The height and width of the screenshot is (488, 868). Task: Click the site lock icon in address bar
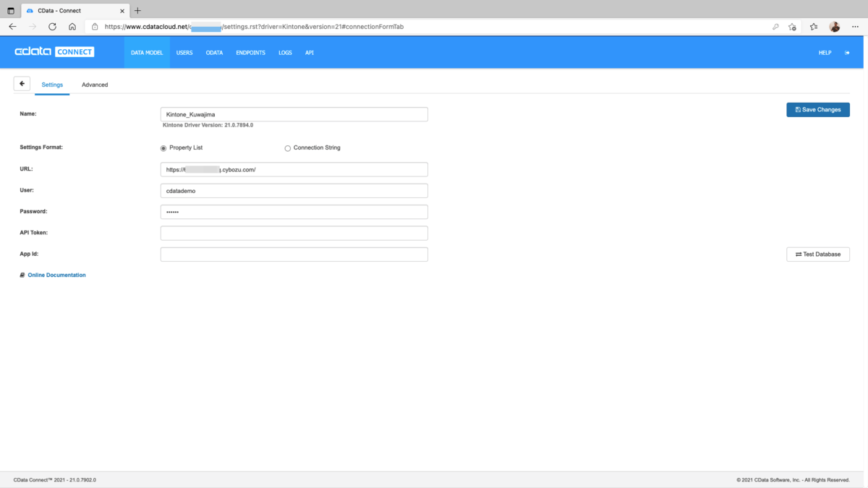95,27
